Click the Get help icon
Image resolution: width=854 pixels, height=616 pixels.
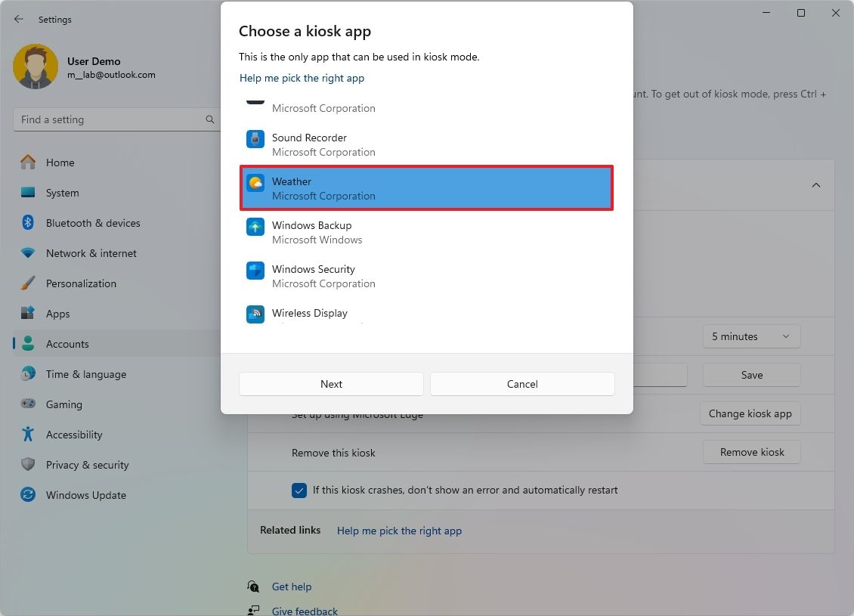tap(253, 587)
